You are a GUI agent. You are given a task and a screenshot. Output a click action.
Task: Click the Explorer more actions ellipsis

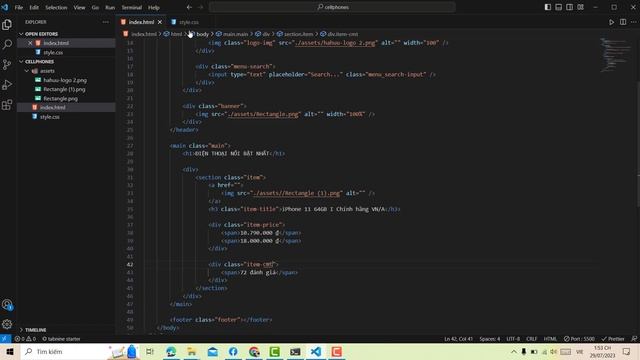106,22
